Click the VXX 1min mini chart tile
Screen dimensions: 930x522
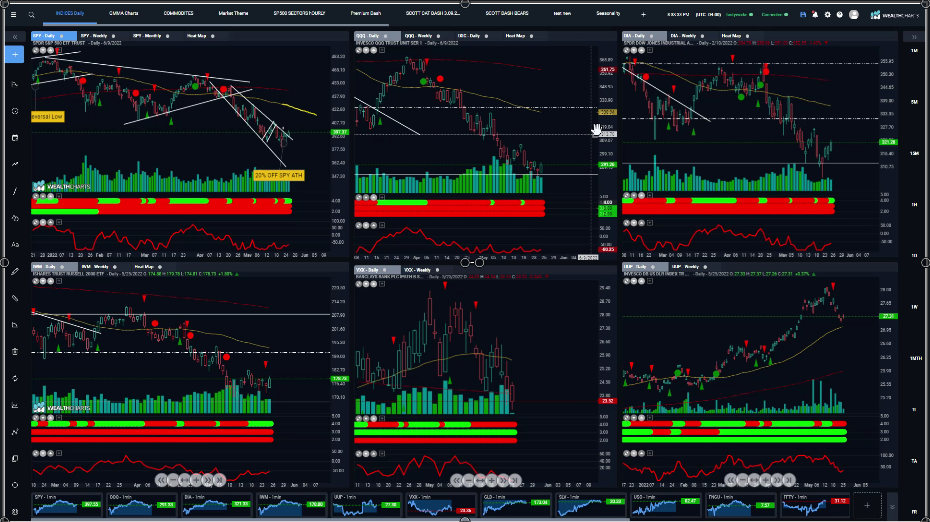441,505
